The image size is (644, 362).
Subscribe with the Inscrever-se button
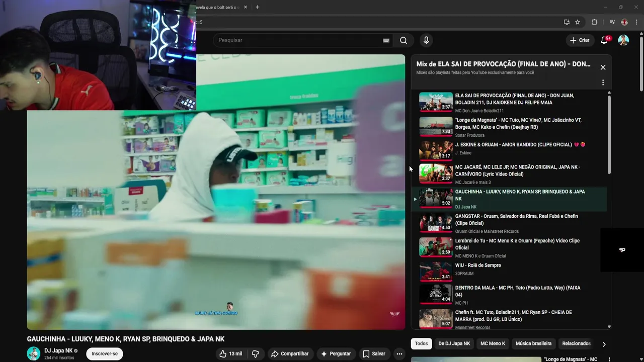click(105, 353)
